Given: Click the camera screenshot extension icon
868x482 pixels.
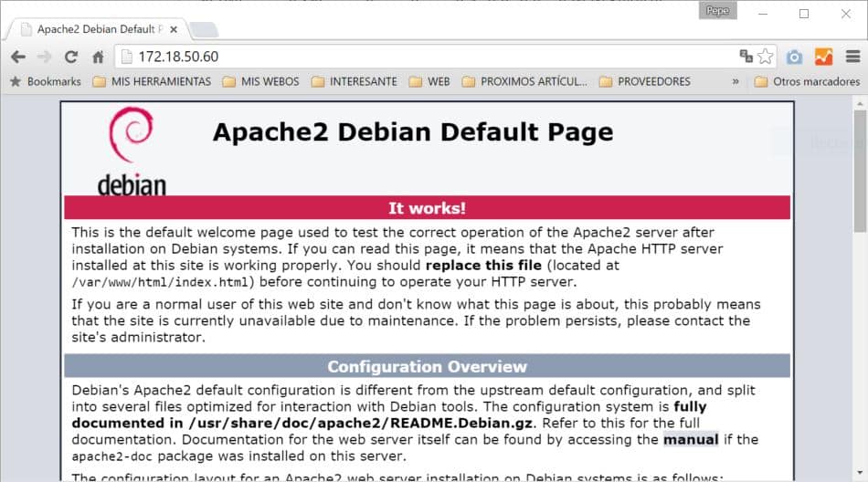Looking at the screenshot, I should [794, 57].
